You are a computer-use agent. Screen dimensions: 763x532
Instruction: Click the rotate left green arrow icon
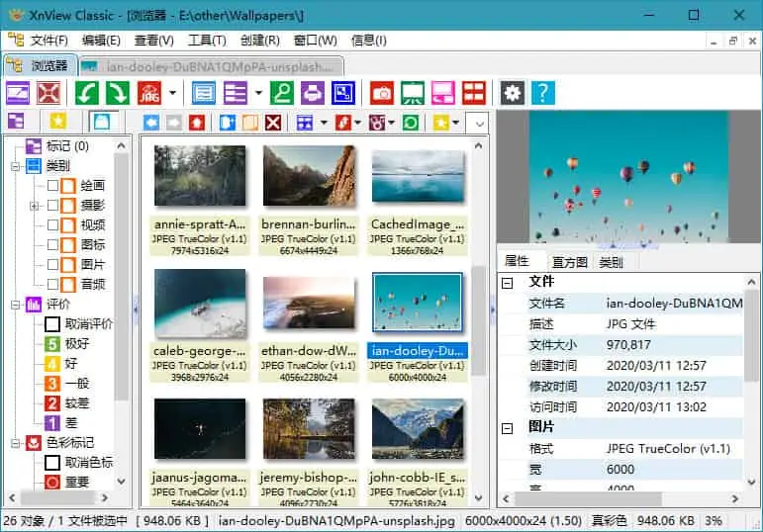click(89, 93)
